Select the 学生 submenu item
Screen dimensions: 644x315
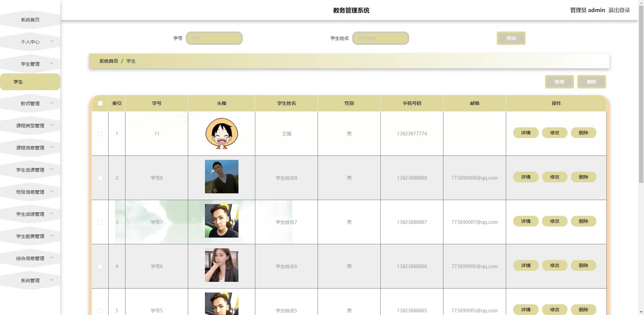(30, 82)
